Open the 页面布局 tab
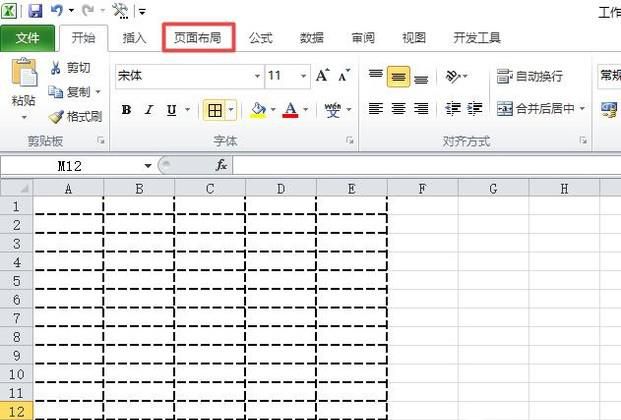The image size is (621, 420). [198, 38]
